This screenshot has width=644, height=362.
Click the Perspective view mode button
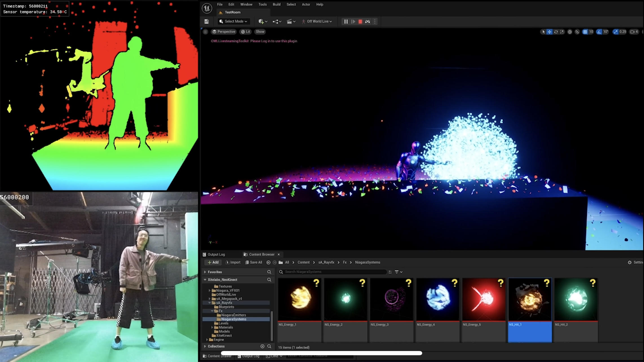point(224,32)
